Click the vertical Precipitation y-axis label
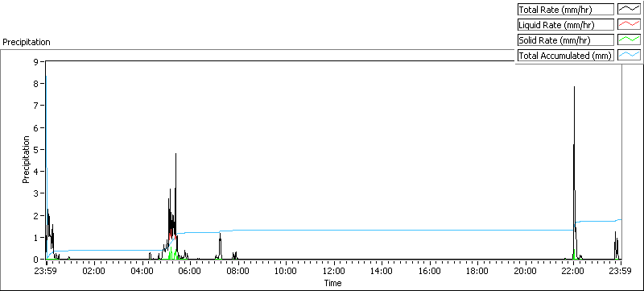This screenshot has width=644, height=291. click(x=26, y=160)
